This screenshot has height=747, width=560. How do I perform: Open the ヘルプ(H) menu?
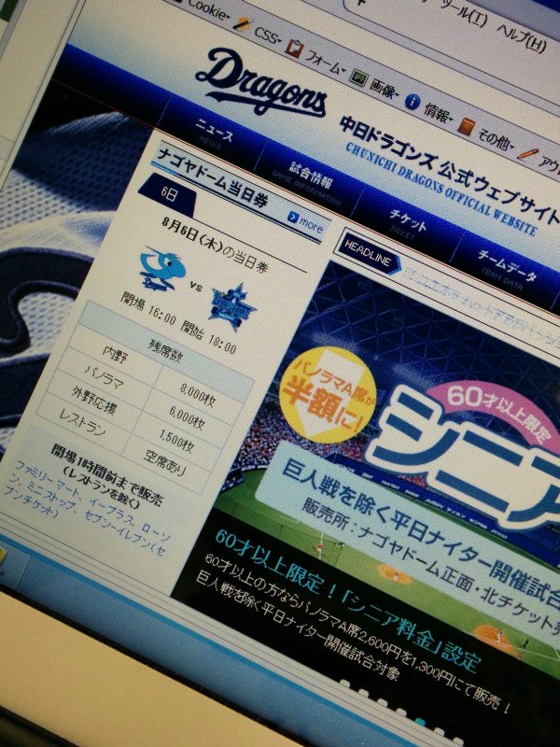(x=521, y=36)
